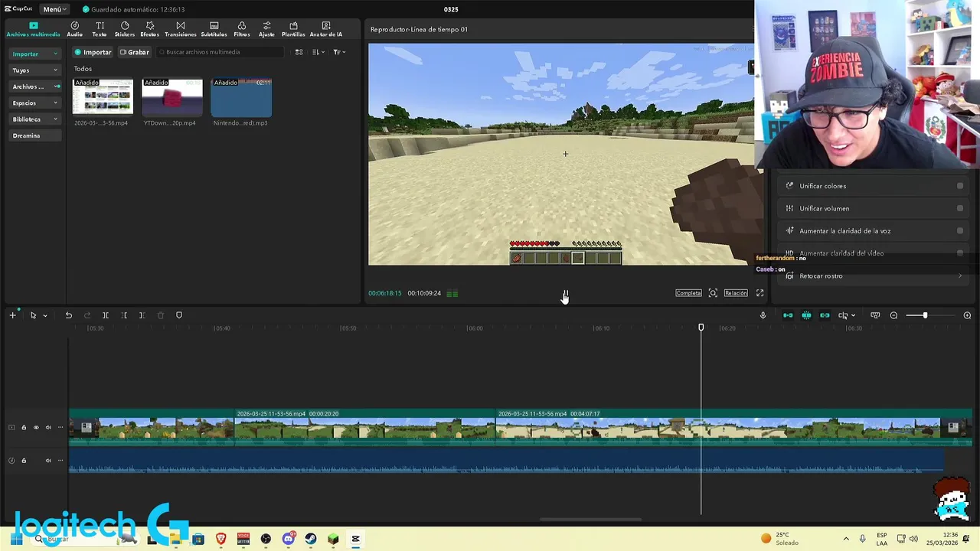
Task: Open the Avatar de IA tab
Action: point(326,29)
